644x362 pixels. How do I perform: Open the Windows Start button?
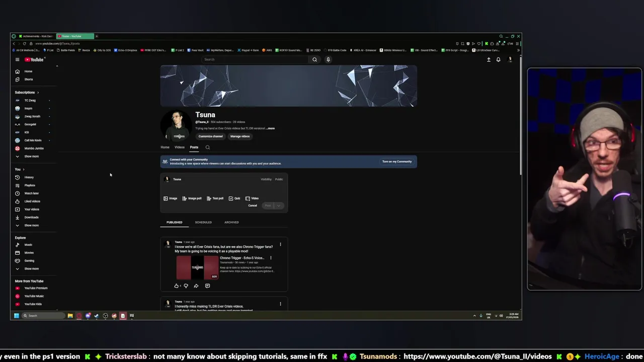click(16, 316)
